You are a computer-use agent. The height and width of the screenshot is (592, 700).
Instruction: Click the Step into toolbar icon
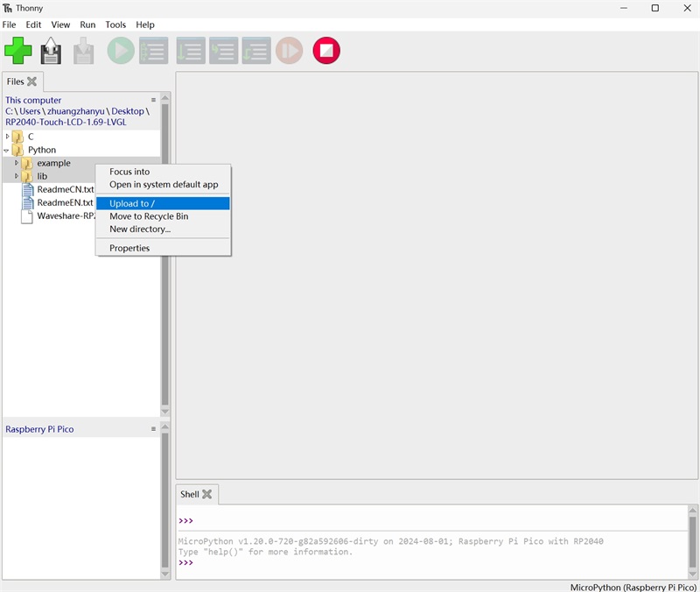pos(224,51)
